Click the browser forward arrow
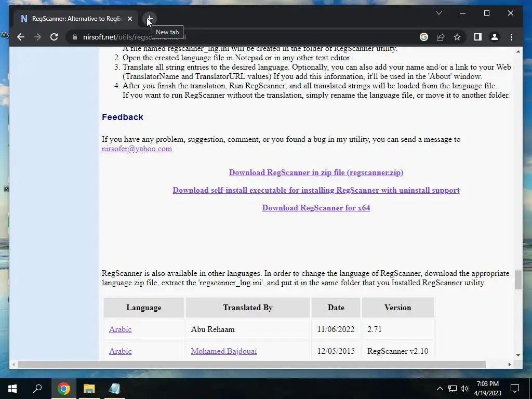 (37, 37)
